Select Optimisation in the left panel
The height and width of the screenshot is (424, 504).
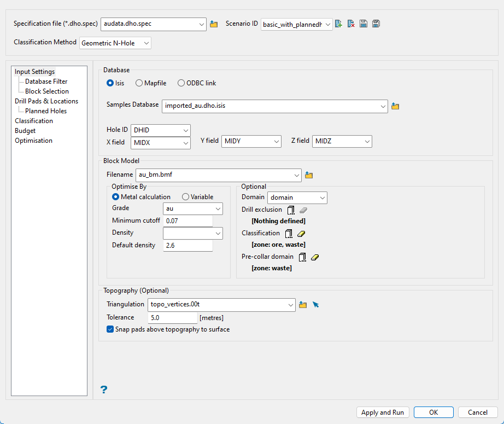click(x=34, y=141)
